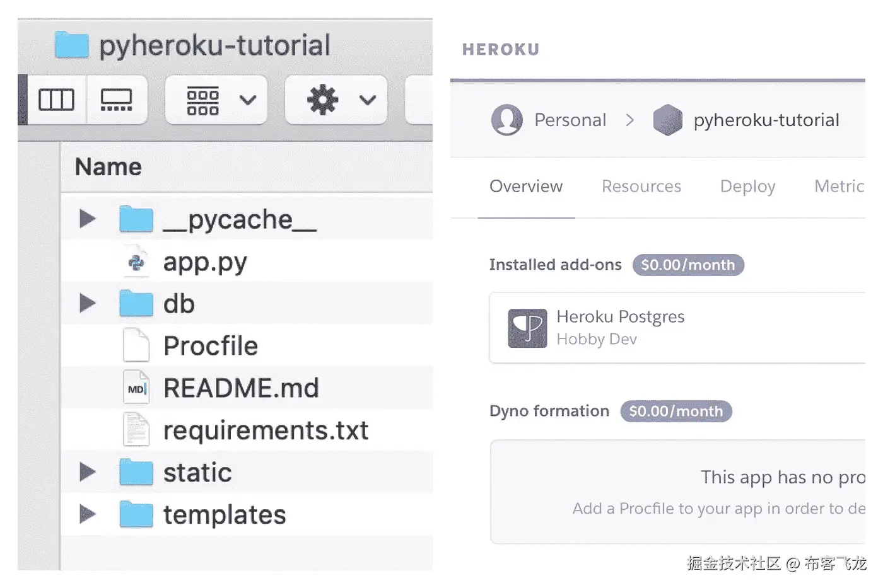Viewport: 883px width, 588px height.
Task: Expand the db folder disclosure triangle
Action: click(x=88, y=304)
